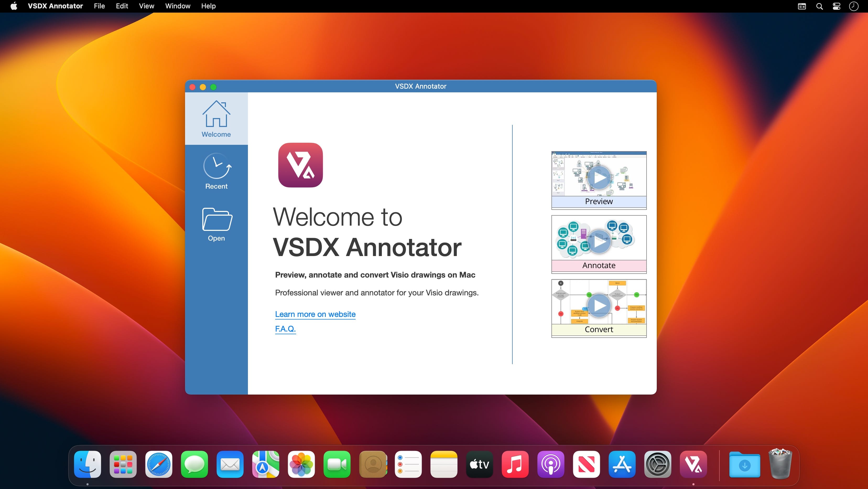Click the Open folder icon
Viewport: 868px width, 489px height.
tap(217, 219)
